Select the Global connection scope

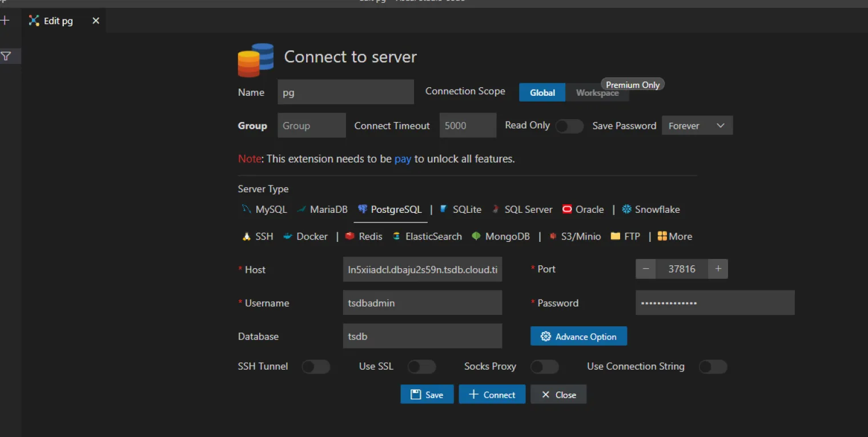point(542,92)
